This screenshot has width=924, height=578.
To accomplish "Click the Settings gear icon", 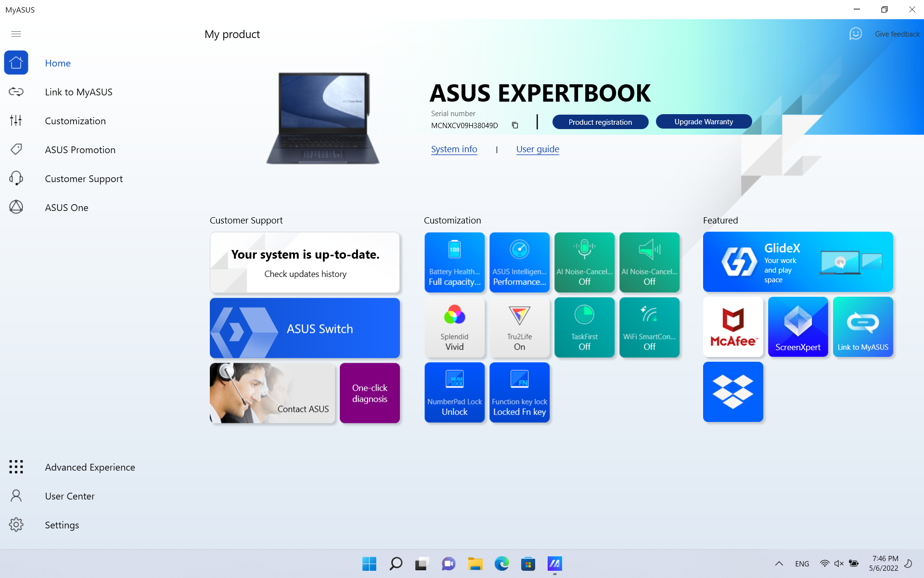I will tap(16, 525).
